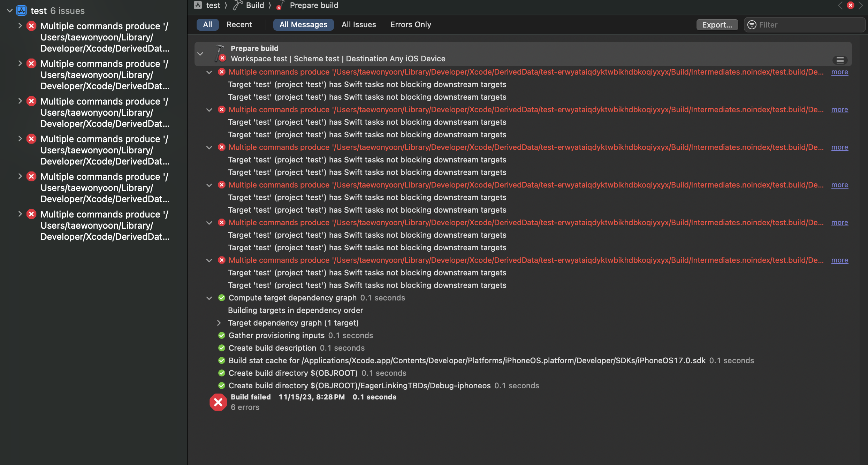Click green check on Create build directory $(OBJROOT)
The height and width of the screenshot is (465, 868).
pyautogui.click(x=222, y=373)
